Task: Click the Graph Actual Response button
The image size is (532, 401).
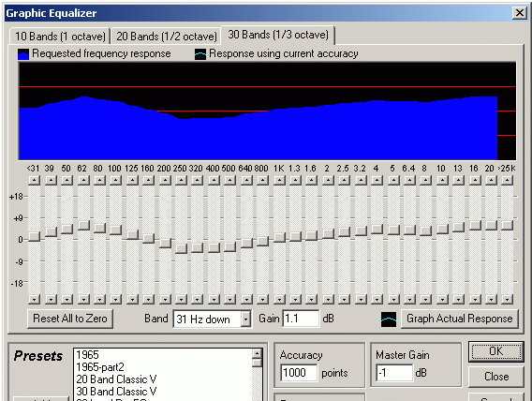Action: click(459, 319)
